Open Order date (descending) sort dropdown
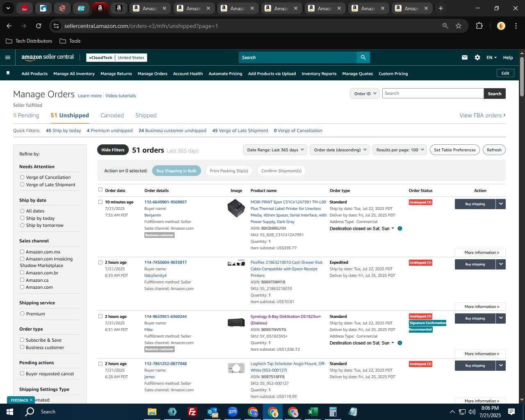 (x=340, y=150)
